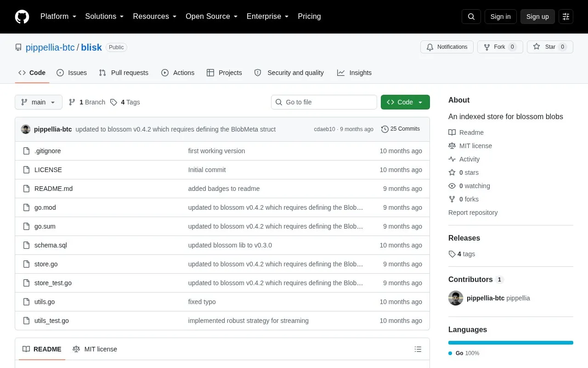
Task: Fork the blisk repository
Action: pos(500,47)
